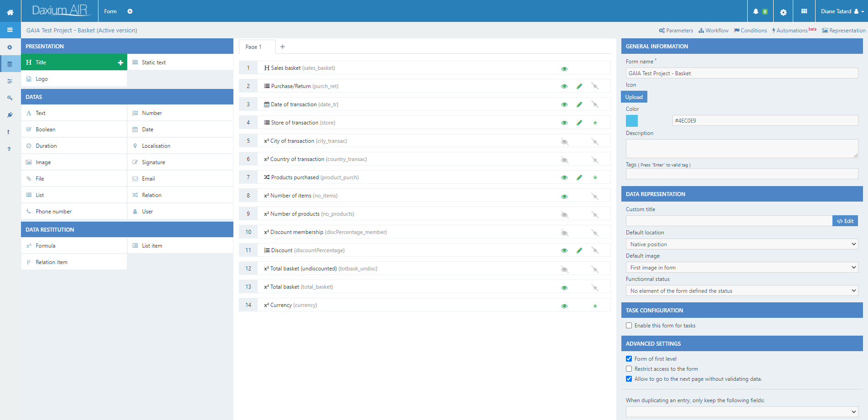The width and height of the screenshot is (868, 420).
Task: Toggle visibility eye for City of transaction
Action: click(x=564, y=142)
